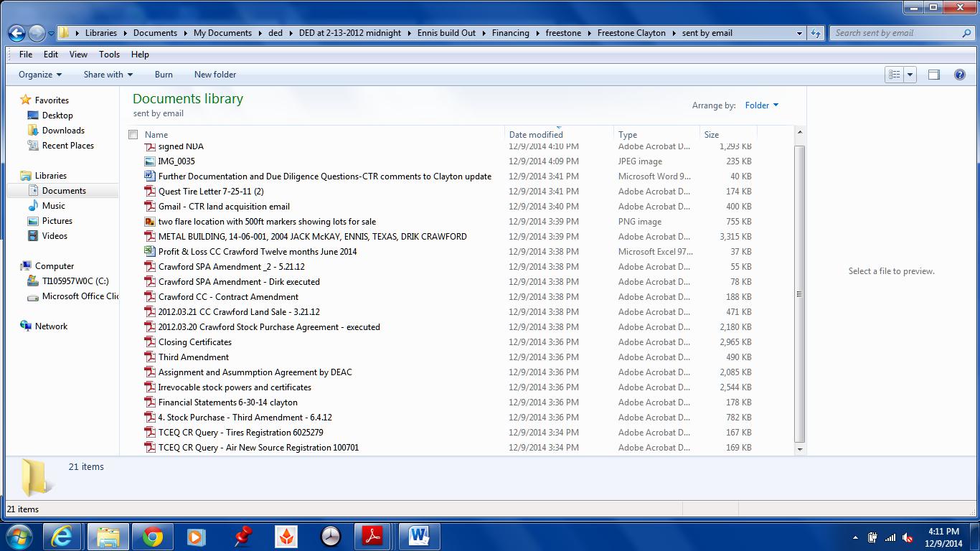Viewport: 980px width, 551px height.
Task: Open the view options dropdown arrow
Action: click(910, 75)
